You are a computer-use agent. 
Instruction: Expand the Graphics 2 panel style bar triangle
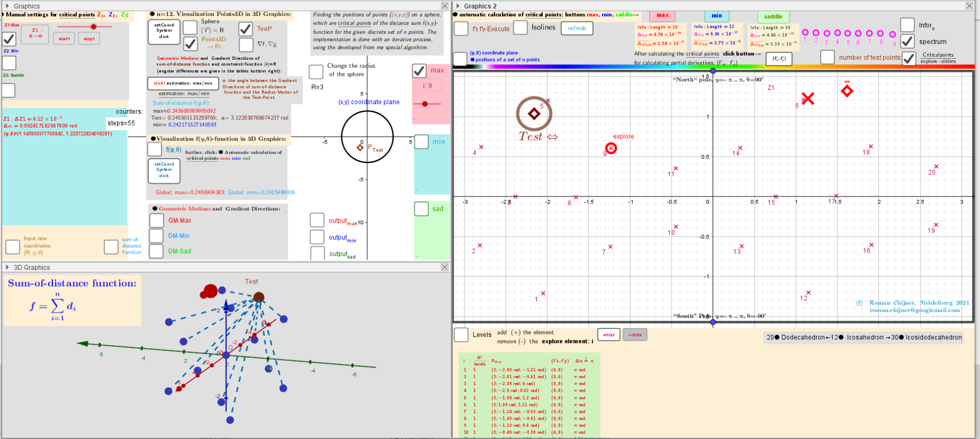click(458, 6)
